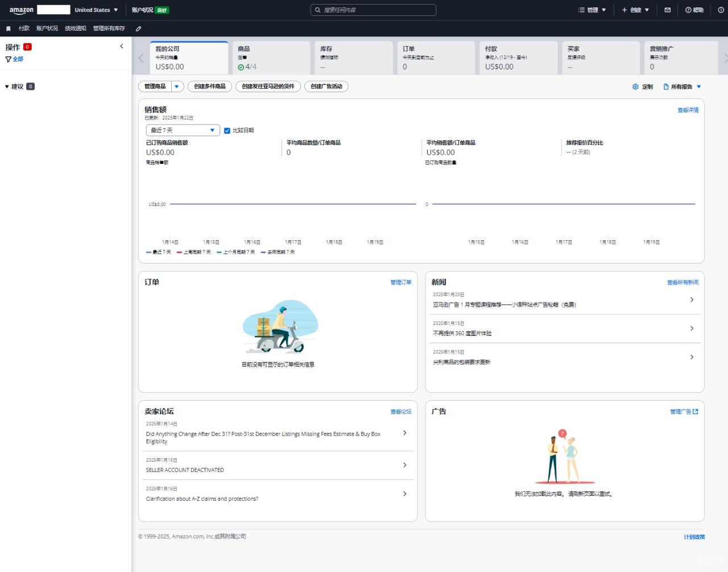Open the Clarification about A-Z claims arrow
Viewport: 728px width, 572px height.
coord(405,493)
